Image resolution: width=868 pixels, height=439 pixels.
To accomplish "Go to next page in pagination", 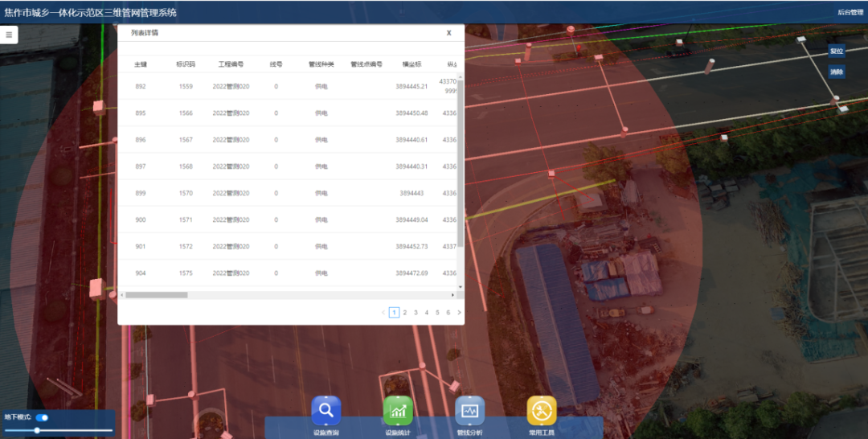I will [459, 312].
